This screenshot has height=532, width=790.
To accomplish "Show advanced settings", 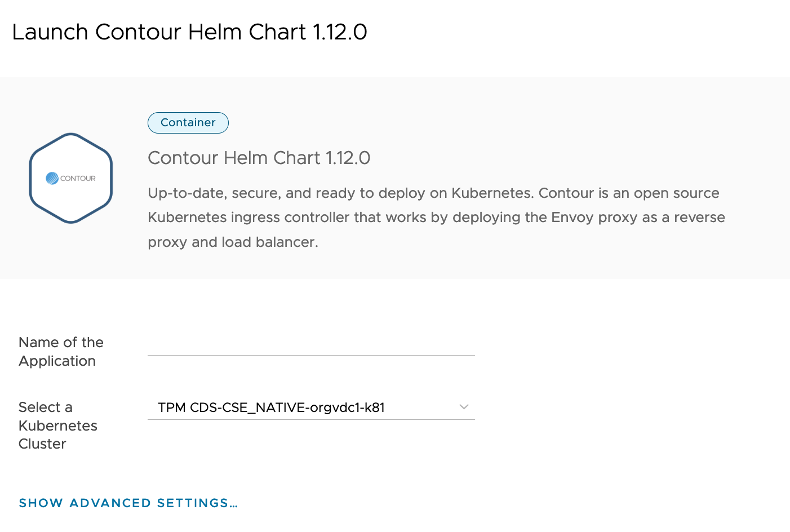I will point(128,503).
